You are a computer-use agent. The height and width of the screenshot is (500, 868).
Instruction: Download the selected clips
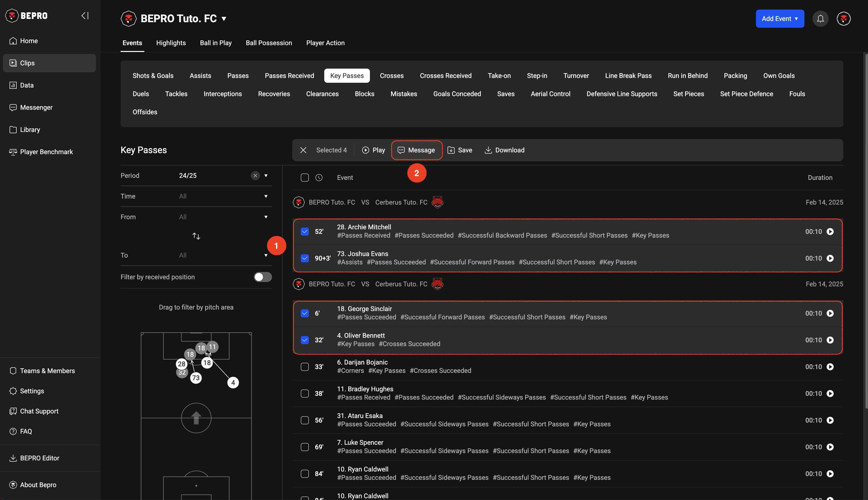click(x=504, y=150)
